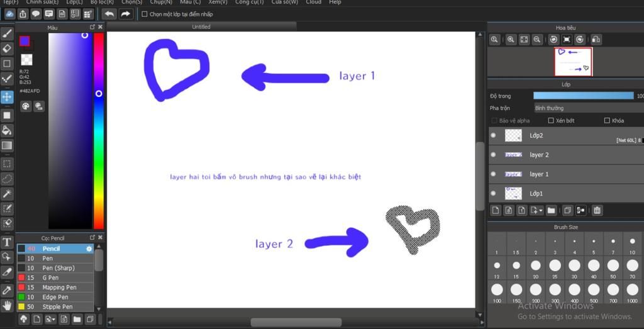Select the Dot tool with pen icon
This screenshot has height=329, width=644.
[x=7, y=79]
